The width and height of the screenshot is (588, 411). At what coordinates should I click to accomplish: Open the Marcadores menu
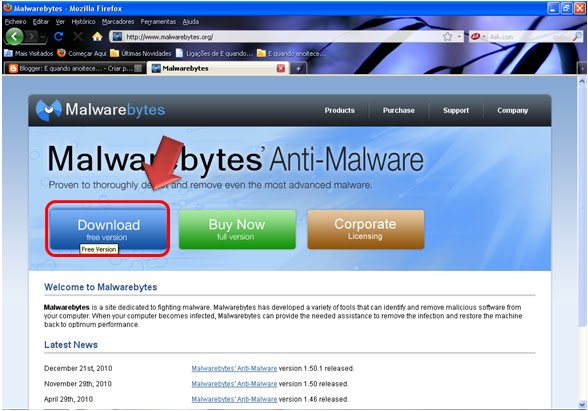pyautogui.click(x=118, y=22)
